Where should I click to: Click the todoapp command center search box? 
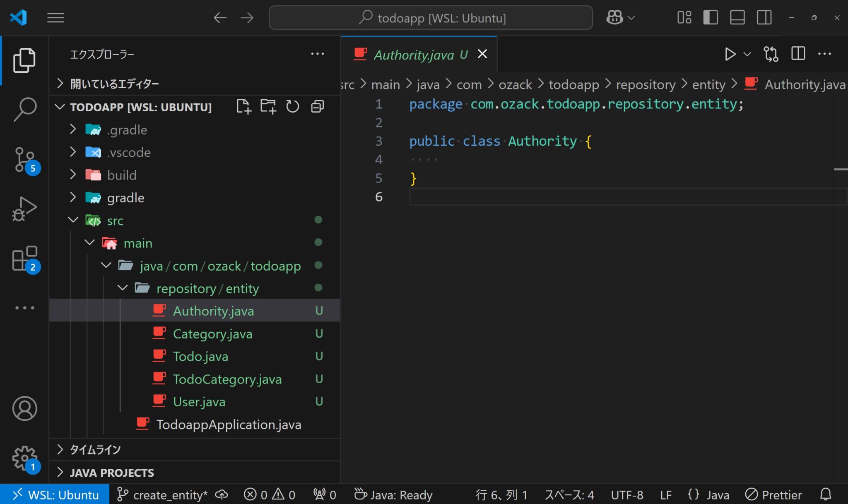(431, 17)
